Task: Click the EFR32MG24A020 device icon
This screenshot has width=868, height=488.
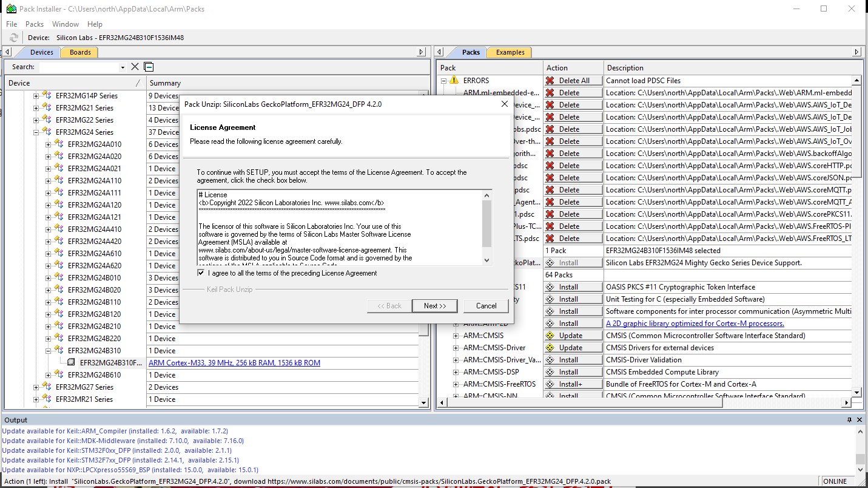Action: pyautogui.click(x=59, y=156)
